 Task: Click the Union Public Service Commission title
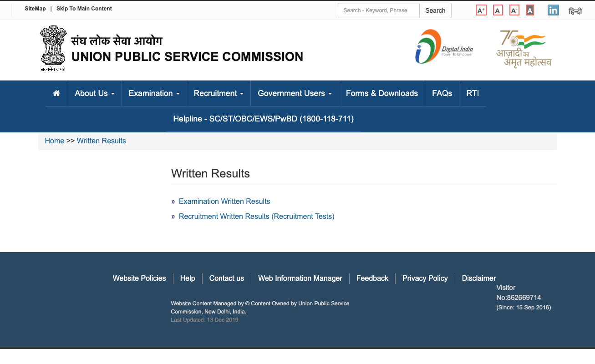click(187, 57)
